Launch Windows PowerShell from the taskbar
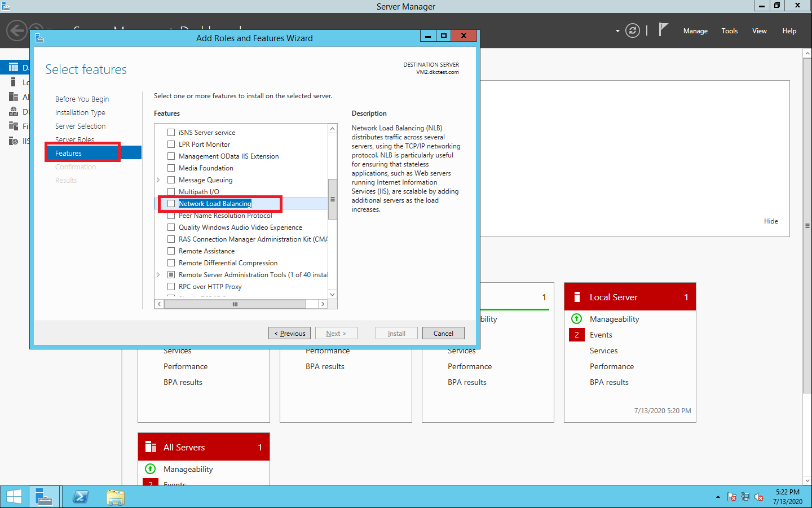Image resolution: width=812 pixels, height=508 pixels. tap(81, 497)
